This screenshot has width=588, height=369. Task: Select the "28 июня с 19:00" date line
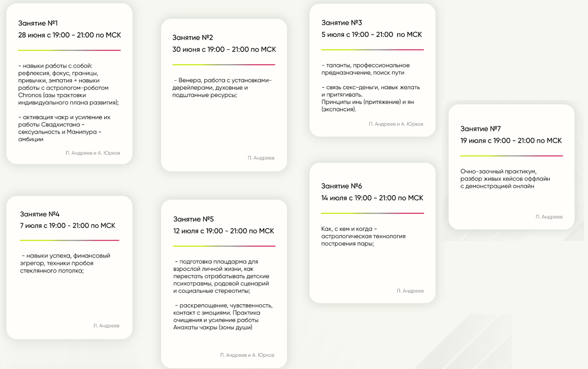point(69,35)
